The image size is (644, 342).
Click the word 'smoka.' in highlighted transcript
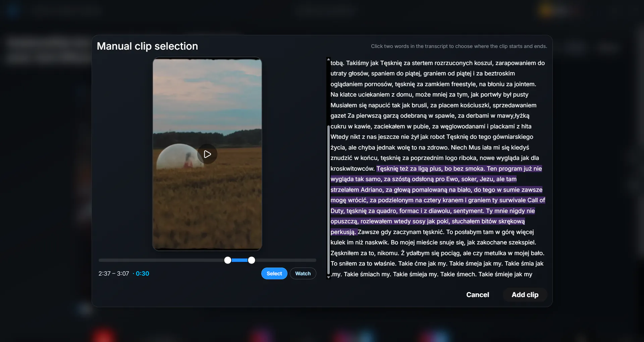pyautogui.click(x=475, y=169)
